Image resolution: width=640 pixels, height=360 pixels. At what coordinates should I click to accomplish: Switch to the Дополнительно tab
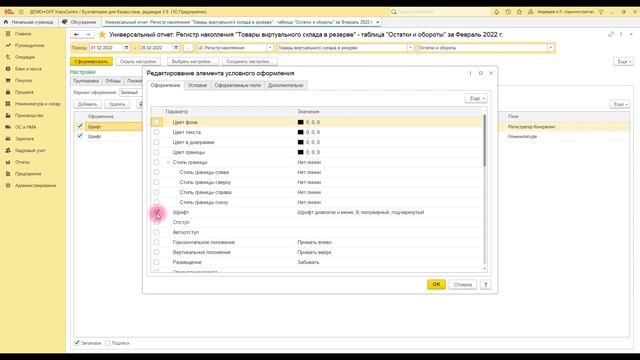coord(286,85)
